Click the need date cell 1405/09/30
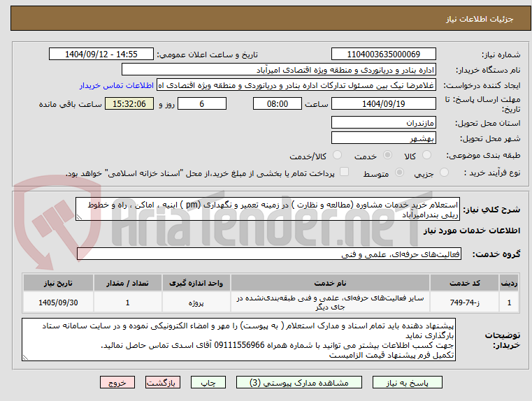 (x=58, y=302)
